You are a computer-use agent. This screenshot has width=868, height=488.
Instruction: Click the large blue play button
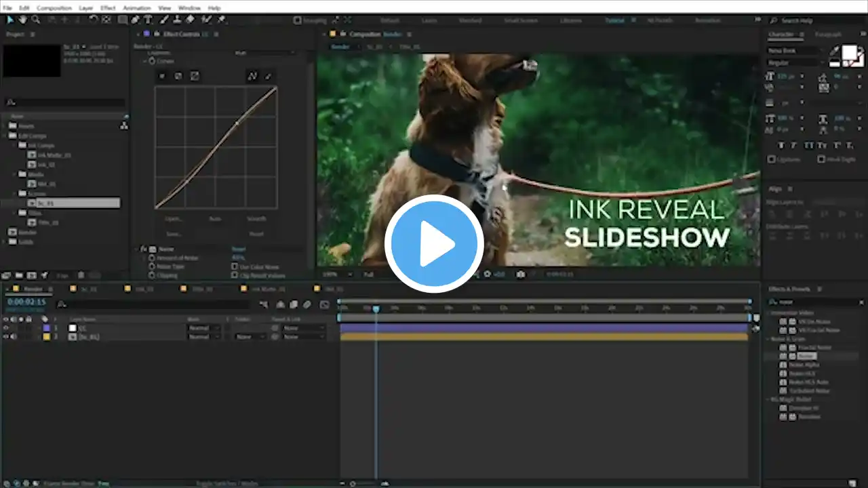coord(434,244)
